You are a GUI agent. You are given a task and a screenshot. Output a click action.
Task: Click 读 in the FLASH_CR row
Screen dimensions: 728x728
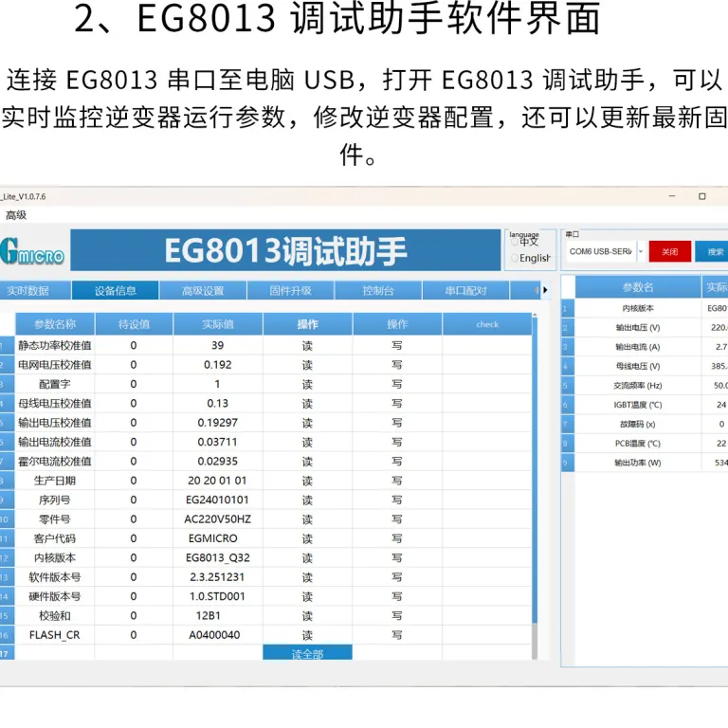pos(307,635)
